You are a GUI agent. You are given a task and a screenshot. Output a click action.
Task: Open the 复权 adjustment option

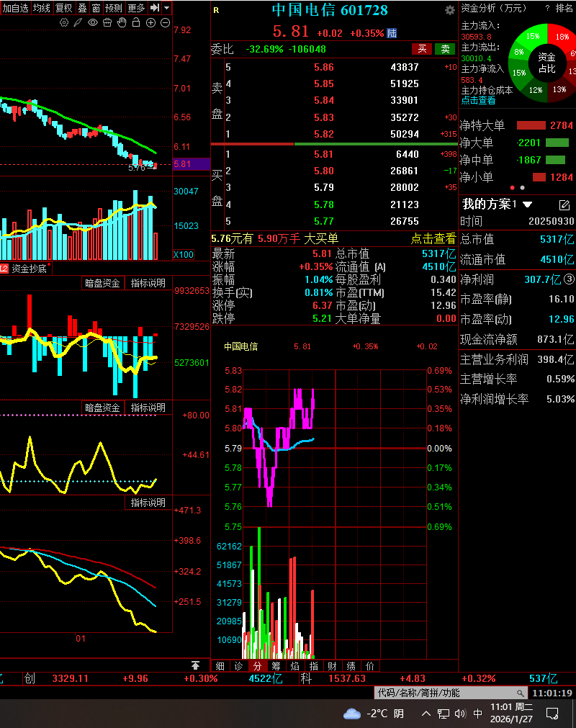click(x=64, y=7)
